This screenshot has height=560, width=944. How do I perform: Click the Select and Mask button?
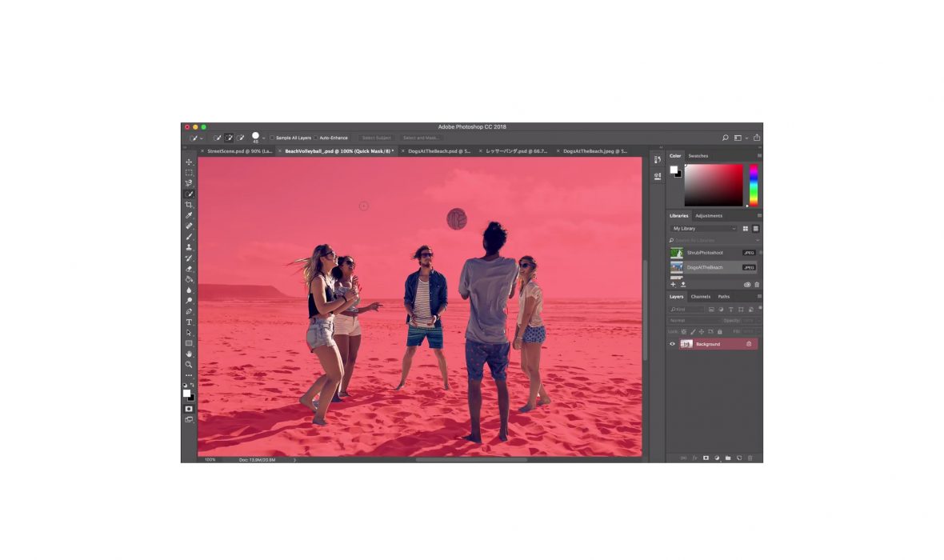(421, 138)
